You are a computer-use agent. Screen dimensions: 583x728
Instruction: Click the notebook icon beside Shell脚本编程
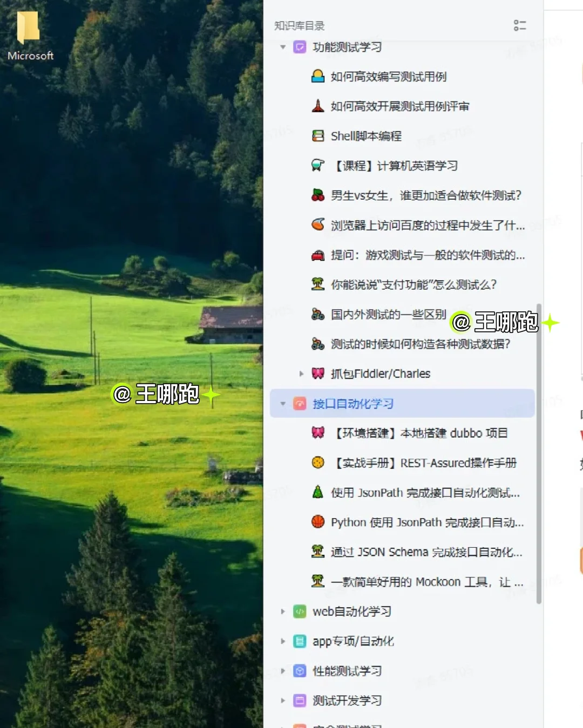click(319, 135)
